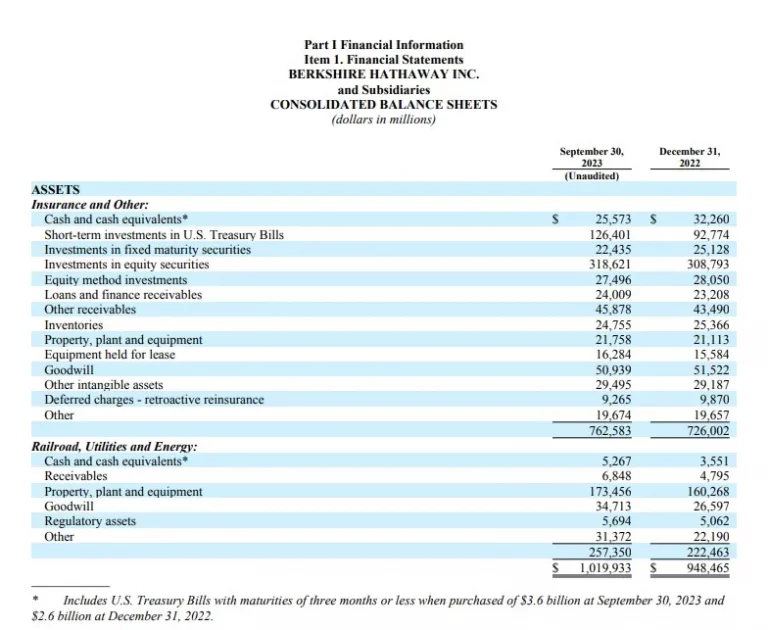Click the 'September 30, 2023' column header

591,163
